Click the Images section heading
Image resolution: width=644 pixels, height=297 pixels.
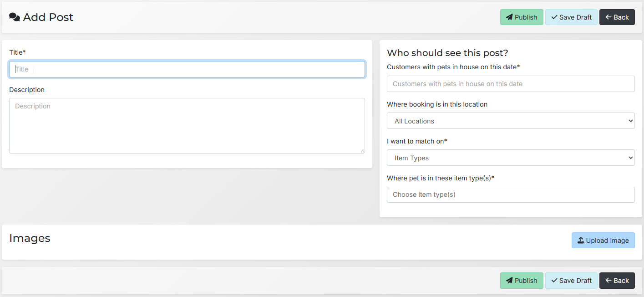[x=30, y=238]
